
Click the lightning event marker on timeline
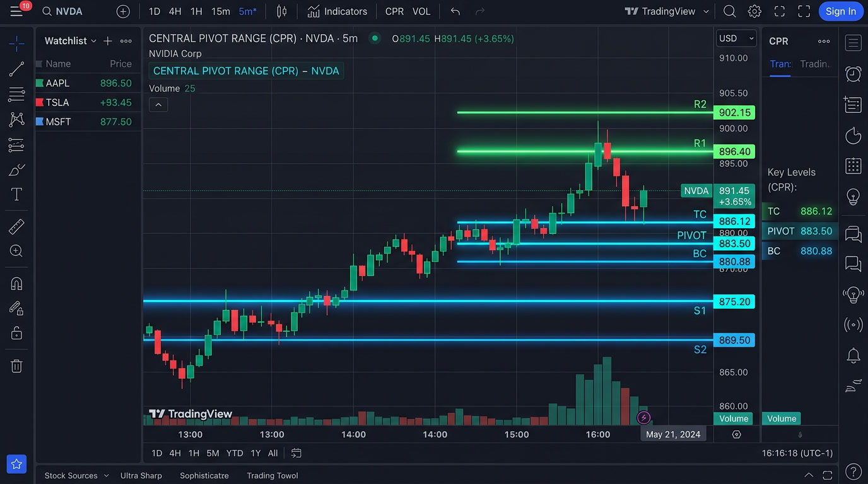643,417
